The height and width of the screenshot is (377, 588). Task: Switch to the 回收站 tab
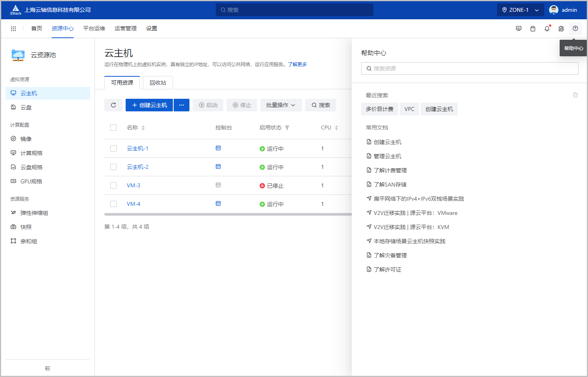pyautogui.click(x=158, y=83)
